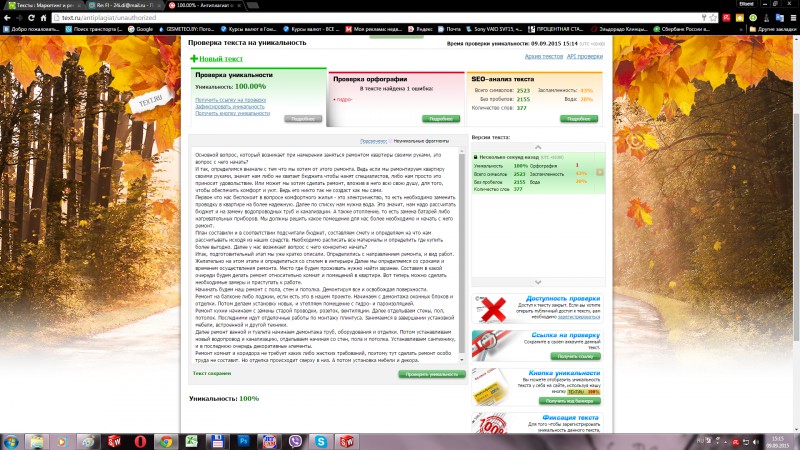
Task: Click the volume icon in system tray
Action: click(756, 442)
